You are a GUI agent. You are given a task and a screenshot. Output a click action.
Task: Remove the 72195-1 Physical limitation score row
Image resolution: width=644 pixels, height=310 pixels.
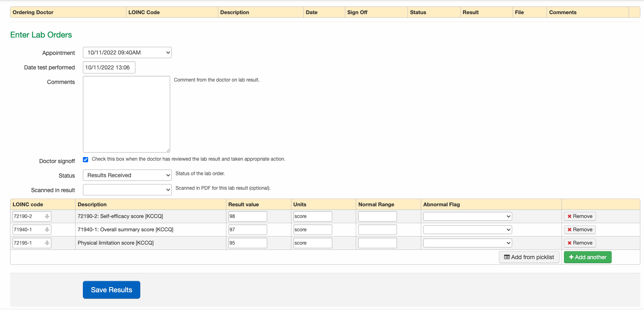(x=580, y=243)
